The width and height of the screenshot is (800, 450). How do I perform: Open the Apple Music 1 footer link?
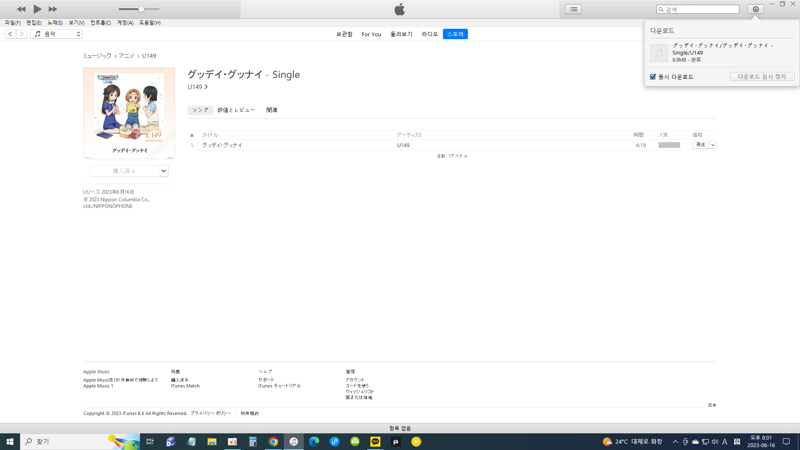[98, 386]
